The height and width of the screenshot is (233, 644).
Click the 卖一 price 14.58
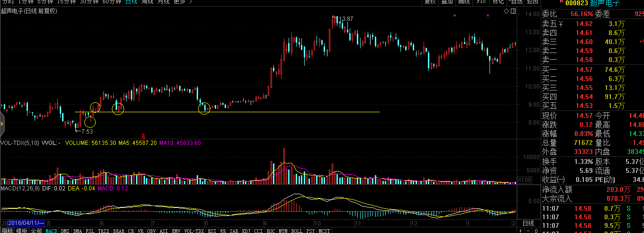click(584, 60)
